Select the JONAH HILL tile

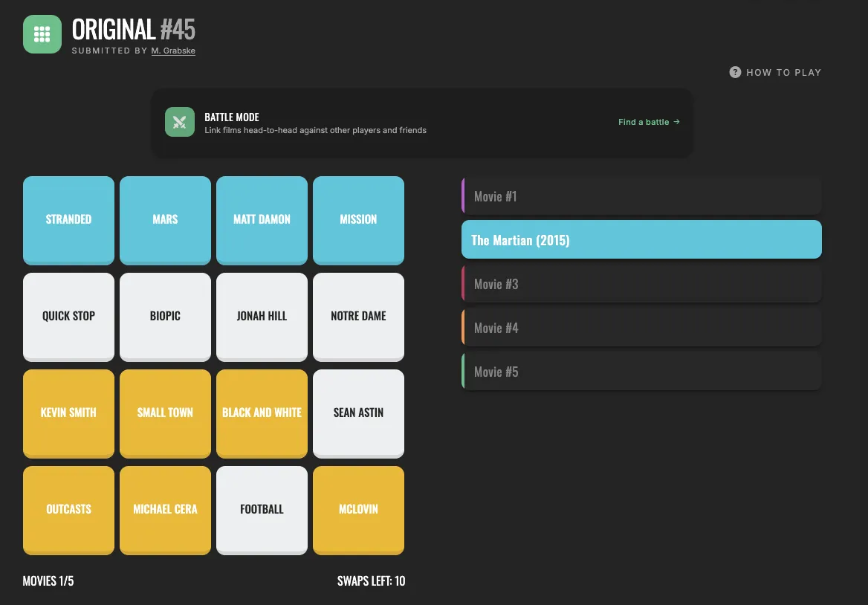tap(262, 317)
